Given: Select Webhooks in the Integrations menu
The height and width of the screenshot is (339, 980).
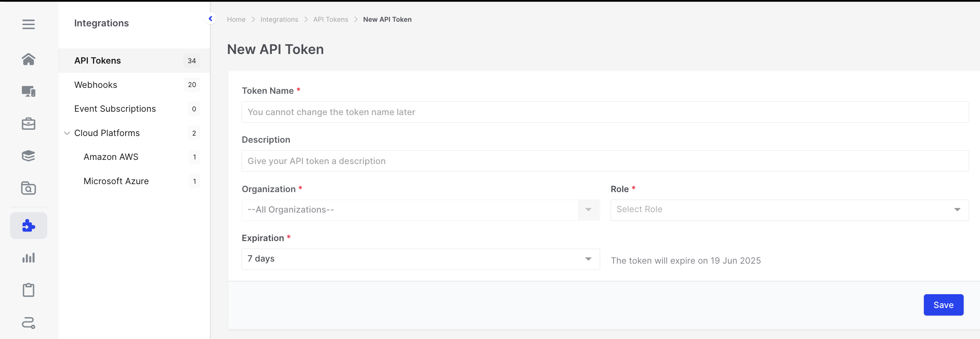Looking at the screenshot, I should point(96,85).
